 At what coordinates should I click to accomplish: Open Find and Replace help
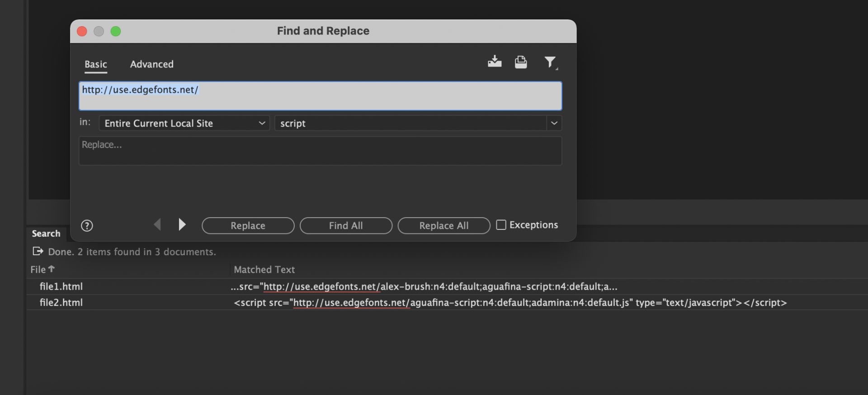pyautogui.click(x=87, y=226)
